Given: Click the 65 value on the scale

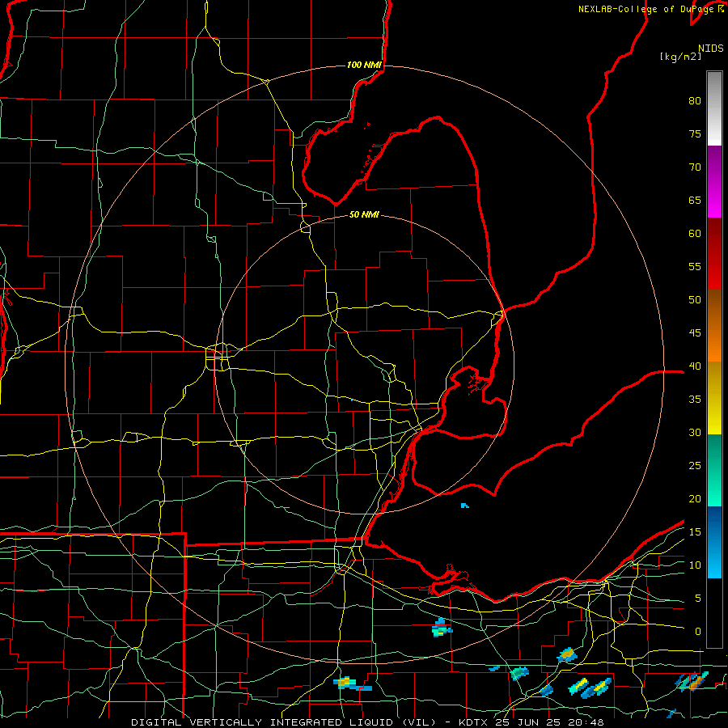Looking at the screenshot, I should point(695,201).
